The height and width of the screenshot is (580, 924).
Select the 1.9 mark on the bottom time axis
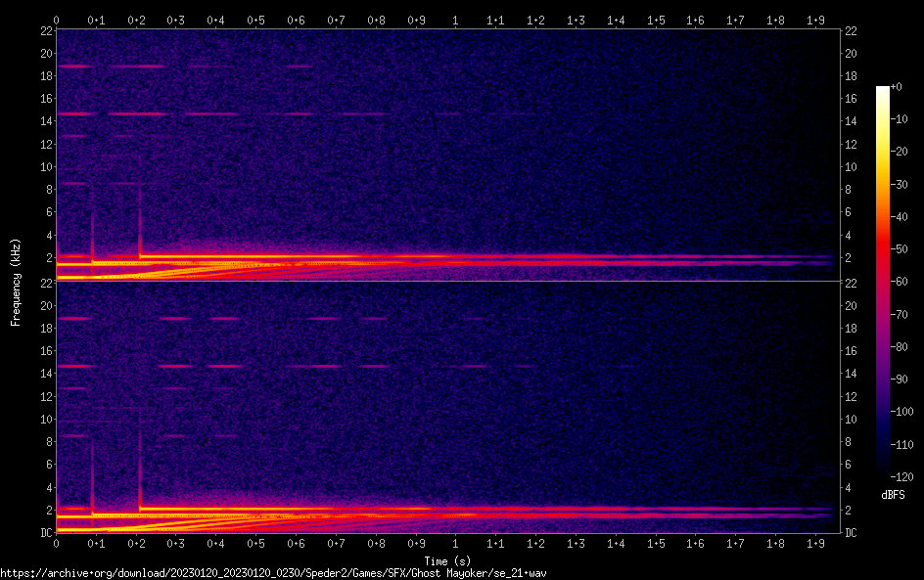(814, 543)
